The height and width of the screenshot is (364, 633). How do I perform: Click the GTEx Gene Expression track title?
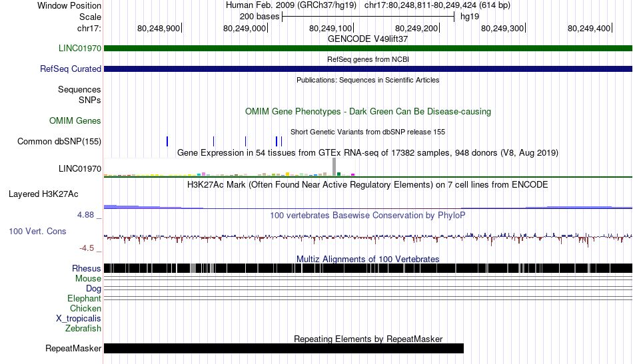(368, 153)
